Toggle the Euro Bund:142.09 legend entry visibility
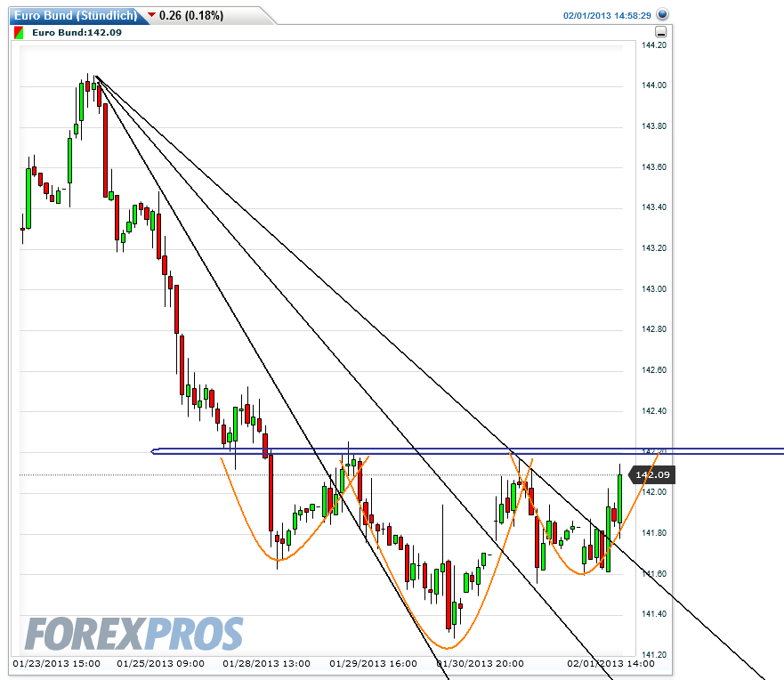The image size is (784, 680). 76,33
